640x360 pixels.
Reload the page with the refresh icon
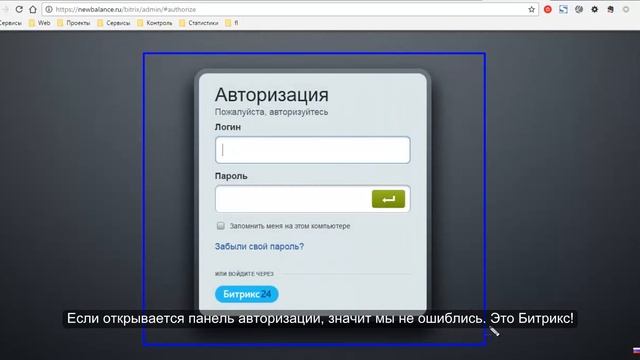click(19, 9)
